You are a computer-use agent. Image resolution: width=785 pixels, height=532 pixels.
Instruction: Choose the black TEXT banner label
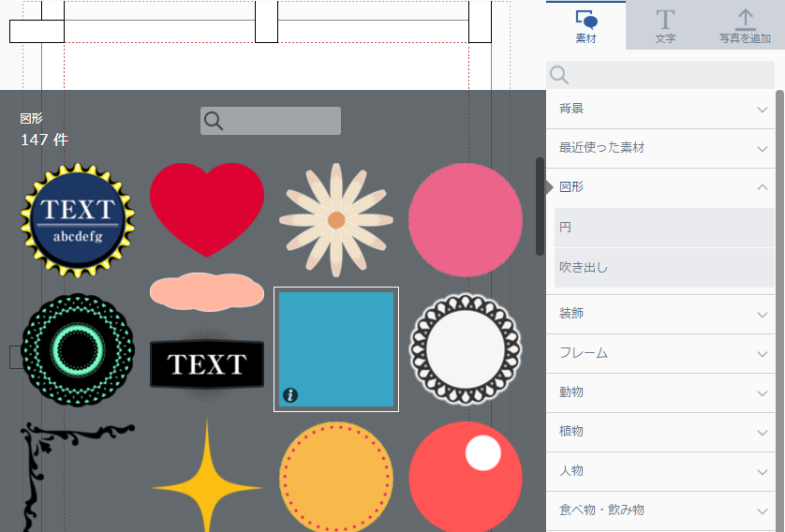pyautogui.click(x=207, y=363)
